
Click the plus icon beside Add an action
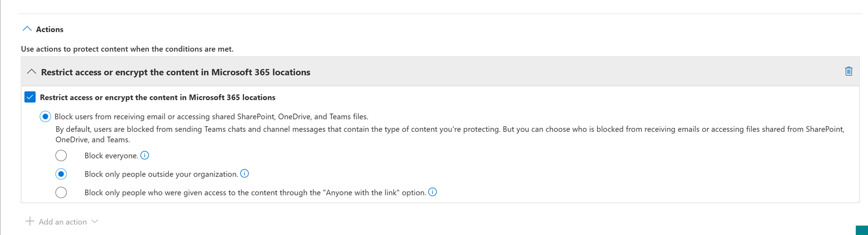[x=30, y=221]
